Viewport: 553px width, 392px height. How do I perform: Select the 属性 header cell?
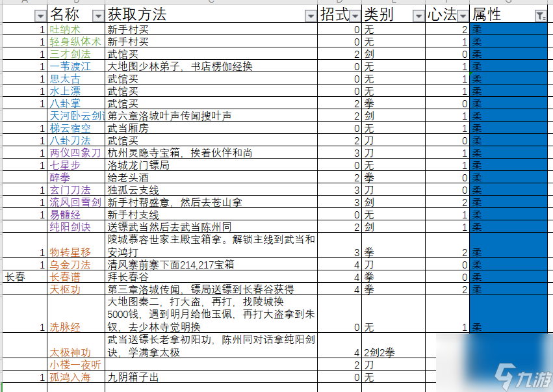tap(509, 14)
